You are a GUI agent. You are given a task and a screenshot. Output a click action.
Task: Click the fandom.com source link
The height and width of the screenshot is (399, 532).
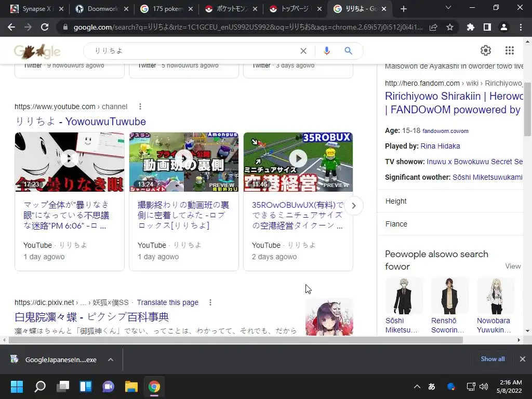(445, 131)
